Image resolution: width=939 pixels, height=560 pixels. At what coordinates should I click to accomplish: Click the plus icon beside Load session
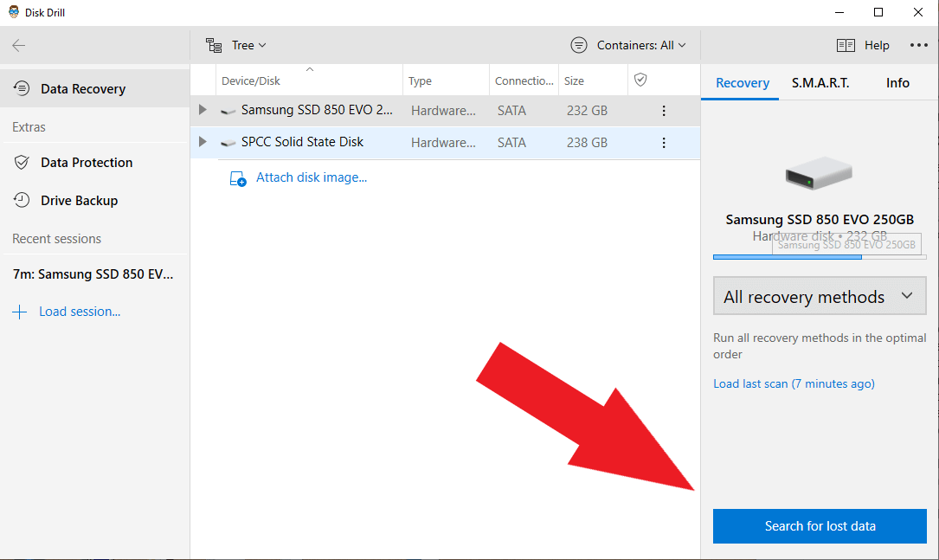pos(20,312)
